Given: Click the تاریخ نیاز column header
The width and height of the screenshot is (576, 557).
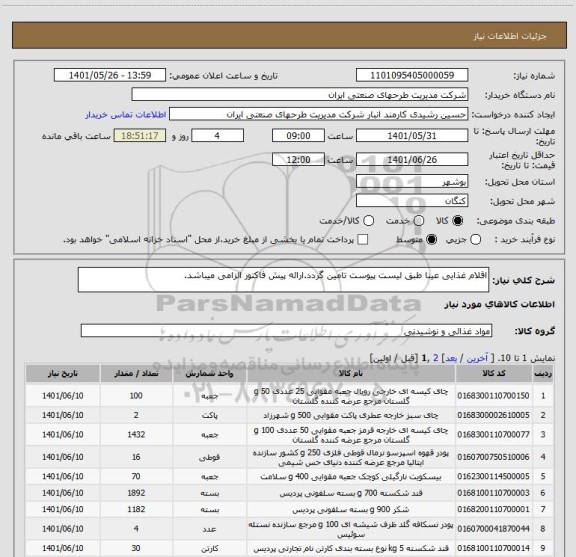Looking at the screenshot, I should click(x=62, y=374).
